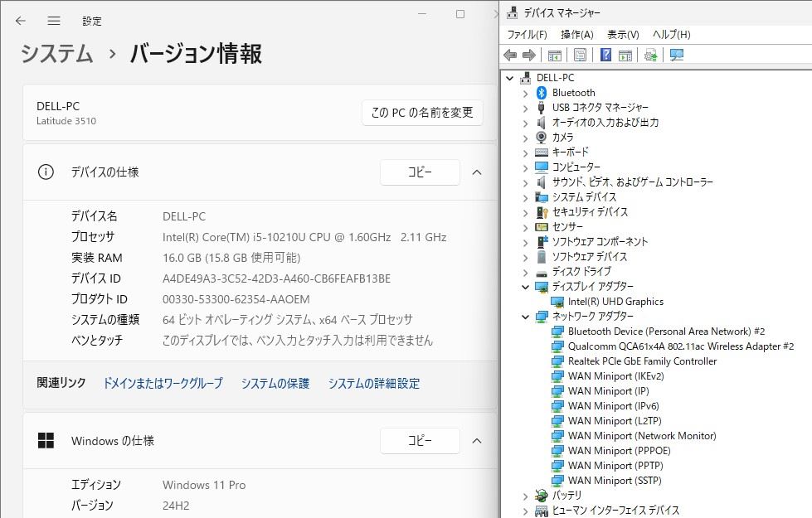The image size is (812, 518).
Task: Collapse the Windows の仕様 section chevron
Action: (x=477, y=441)
